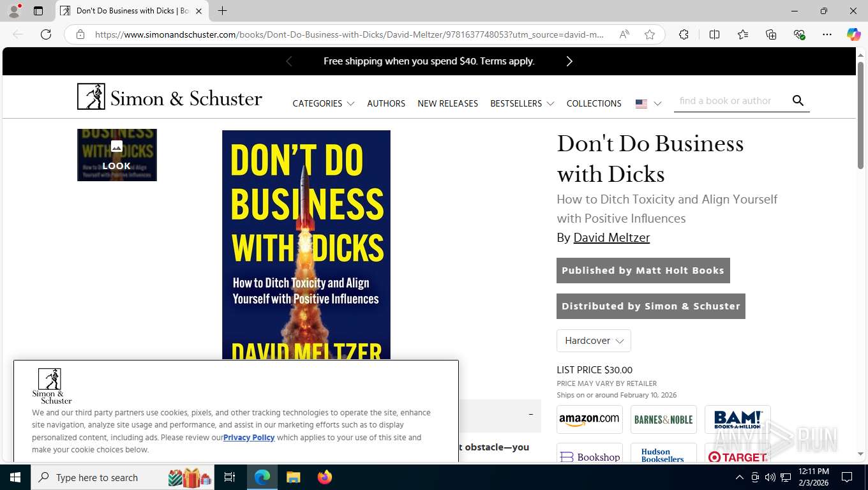Click the site search magnifier icon

click(x=798, y=101)
